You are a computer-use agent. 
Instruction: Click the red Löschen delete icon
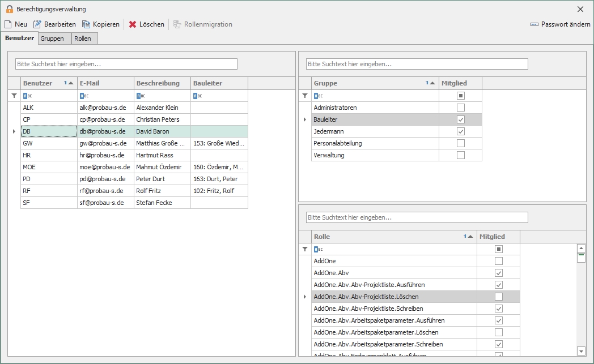pyautogui.click(x=133, y=24)
